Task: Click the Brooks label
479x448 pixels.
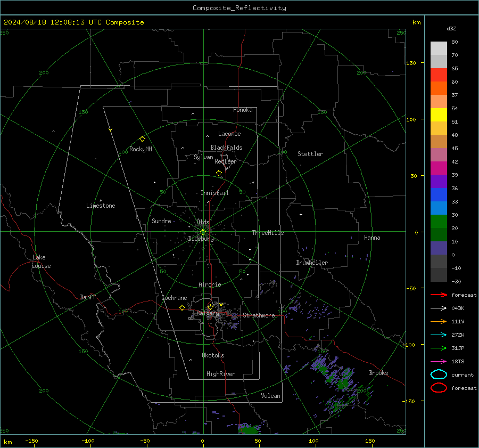Action: pyautogui.click(x=378, y=373)
